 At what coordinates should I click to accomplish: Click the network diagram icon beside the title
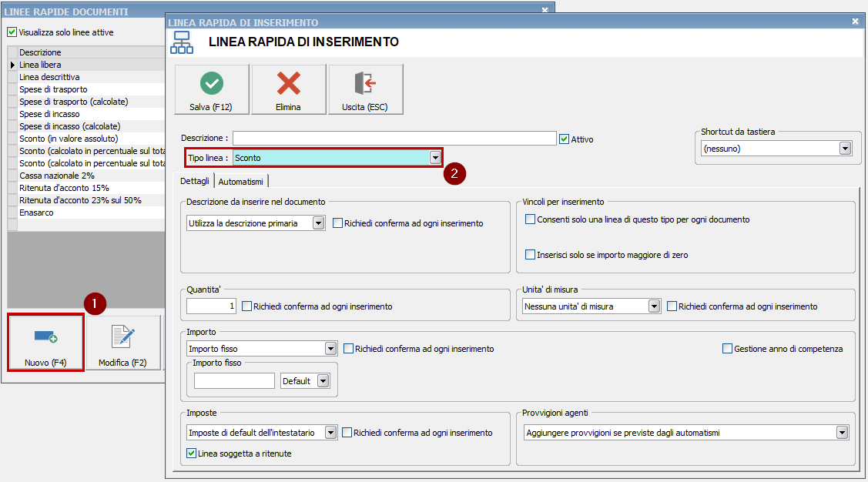tap(182, 42)
